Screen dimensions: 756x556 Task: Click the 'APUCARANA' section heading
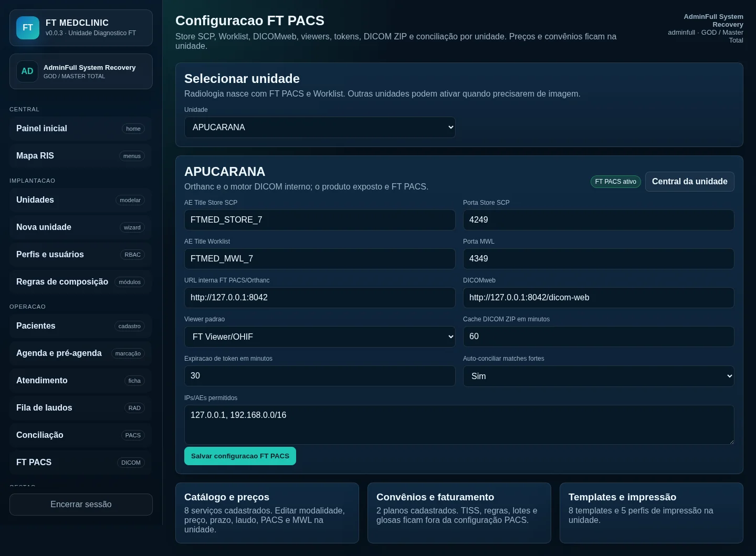225,172
